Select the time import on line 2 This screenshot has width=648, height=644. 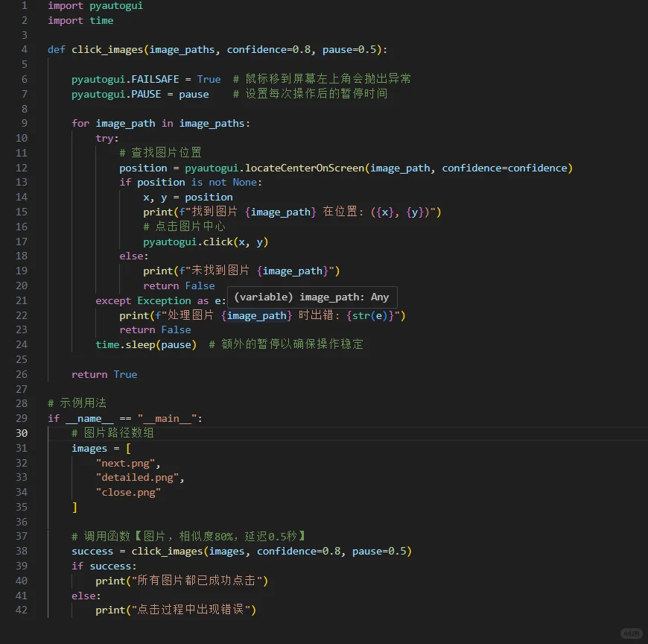[x=101, y=20]
